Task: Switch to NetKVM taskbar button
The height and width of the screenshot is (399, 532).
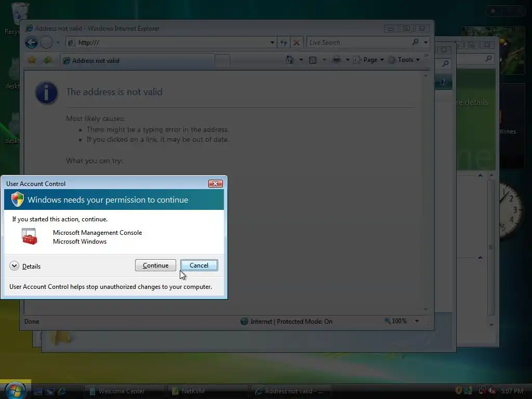Action: point(207,391)
